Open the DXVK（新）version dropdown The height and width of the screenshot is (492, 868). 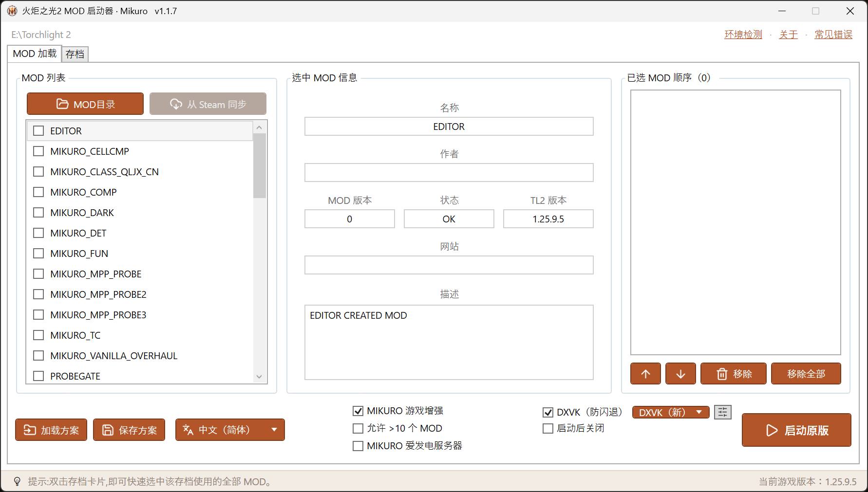click(x=671, y=412)
